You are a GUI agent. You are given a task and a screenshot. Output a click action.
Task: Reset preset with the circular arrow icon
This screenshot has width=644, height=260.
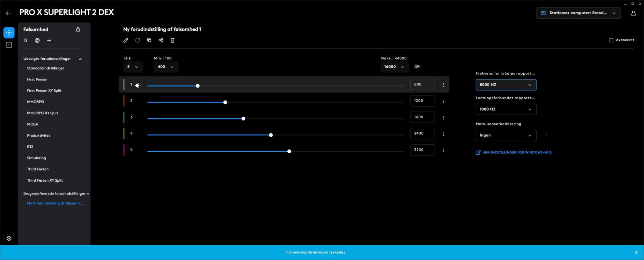point(138,40)
